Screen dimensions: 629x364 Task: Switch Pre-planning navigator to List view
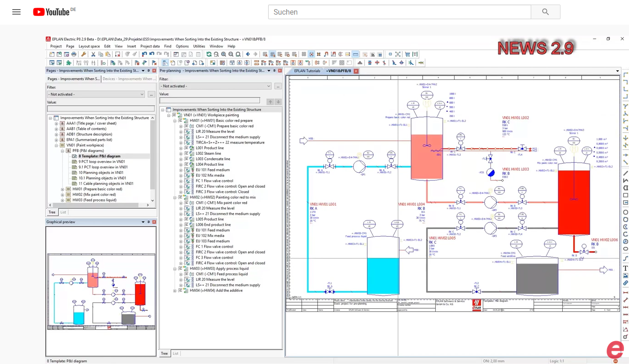pos(175,353)
